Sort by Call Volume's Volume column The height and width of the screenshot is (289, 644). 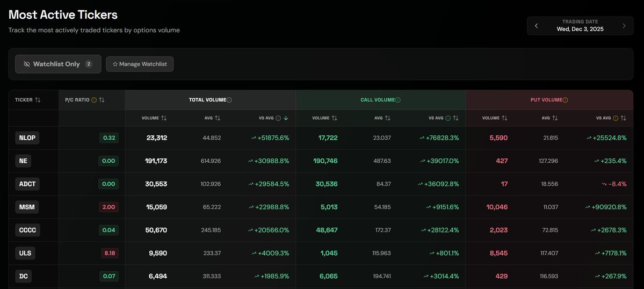point(334,118)
